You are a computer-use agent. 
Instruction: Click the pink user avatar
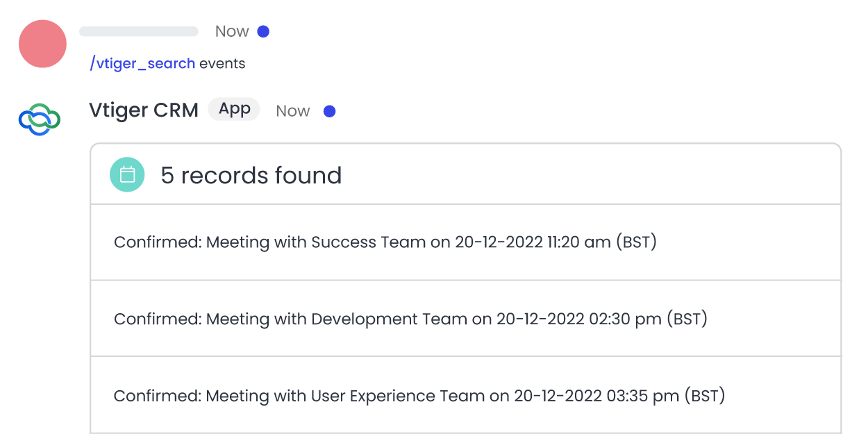pos(42,44)
